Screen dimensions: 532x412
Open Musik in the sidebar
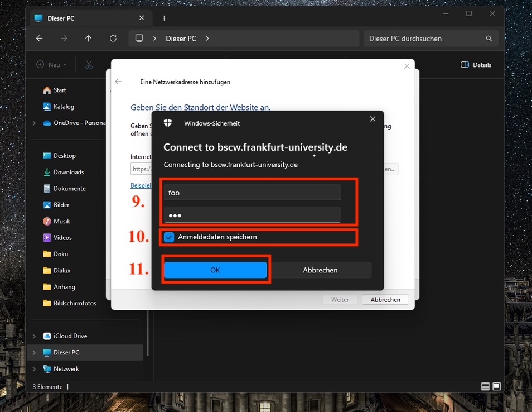[56, 221]
